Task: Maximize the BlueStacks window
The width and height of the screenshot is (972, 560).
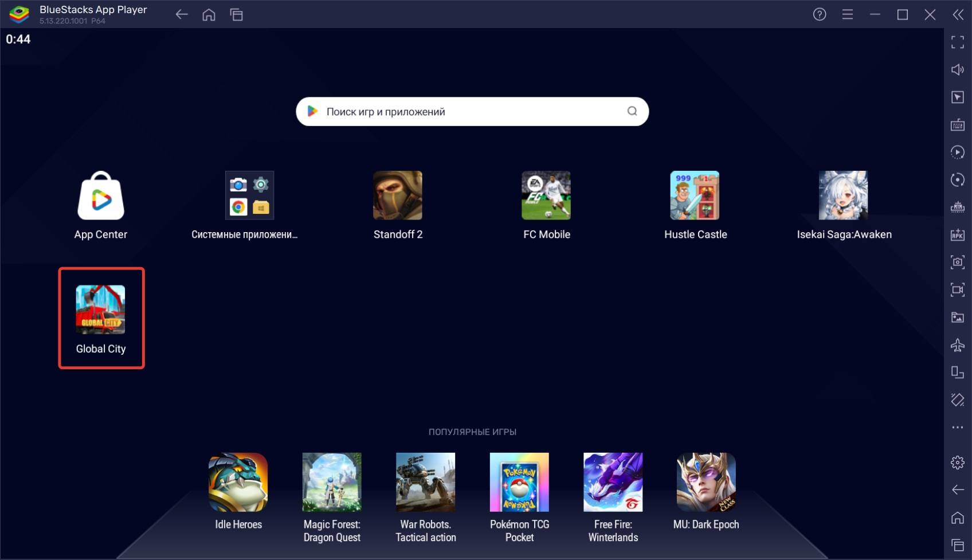Action: pos(903,15)
